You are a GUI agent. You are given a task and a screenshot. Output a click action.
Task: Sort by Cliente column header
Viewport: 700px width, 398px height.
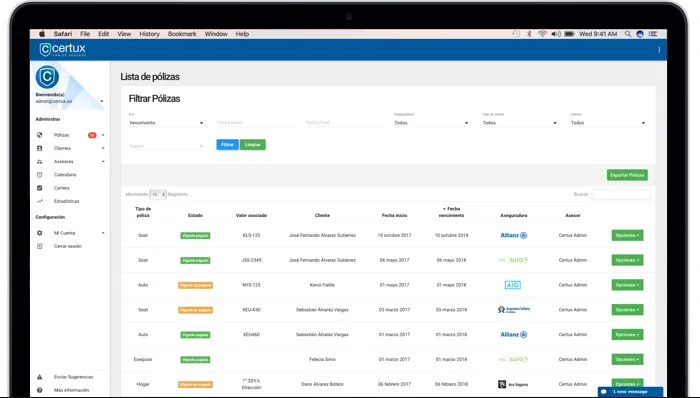[322, 216]
